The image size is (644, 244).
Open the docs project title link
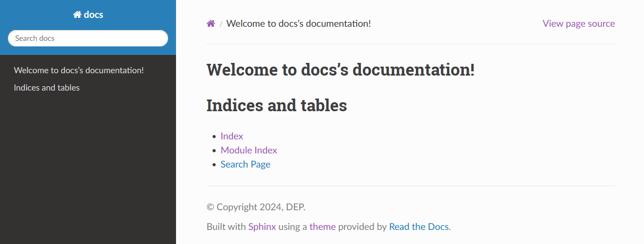(x=88, y=15)
